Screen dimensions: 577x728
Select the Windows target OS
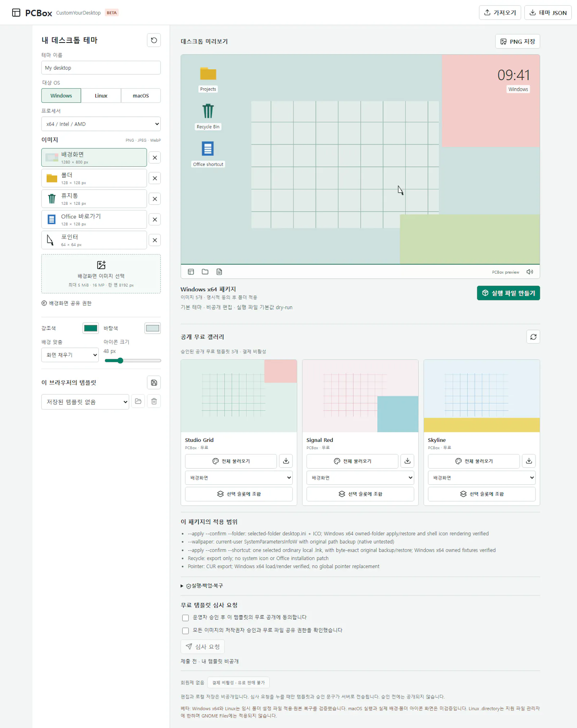(x=61, y=96)
